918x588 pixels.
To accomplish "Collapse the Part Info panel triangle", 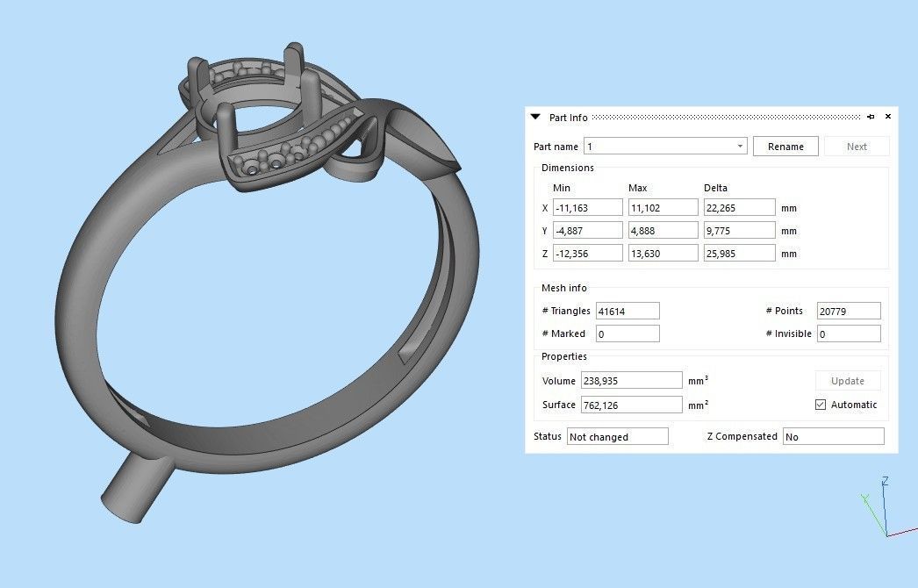I will coord(535,117).
